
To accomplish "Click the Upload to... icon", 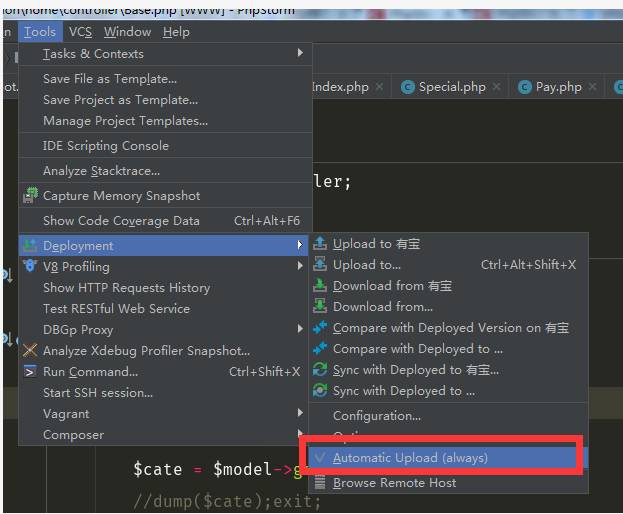I will 320,264.
